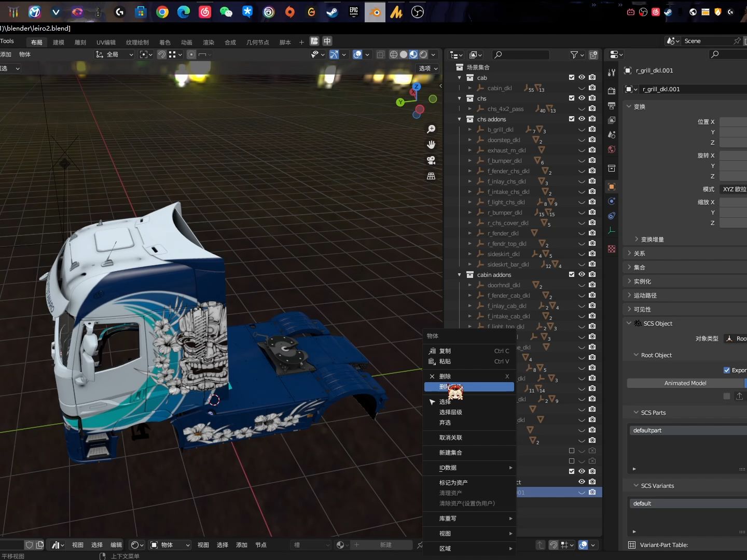747x560 pixels.
Task: Open the active Tool properties tab
Action: (611, 73)
